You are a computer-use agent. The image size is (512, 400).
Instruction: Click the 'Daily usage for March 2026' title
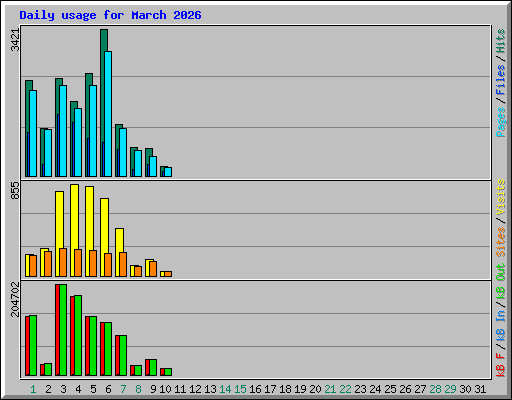click(x=110, y=15)
